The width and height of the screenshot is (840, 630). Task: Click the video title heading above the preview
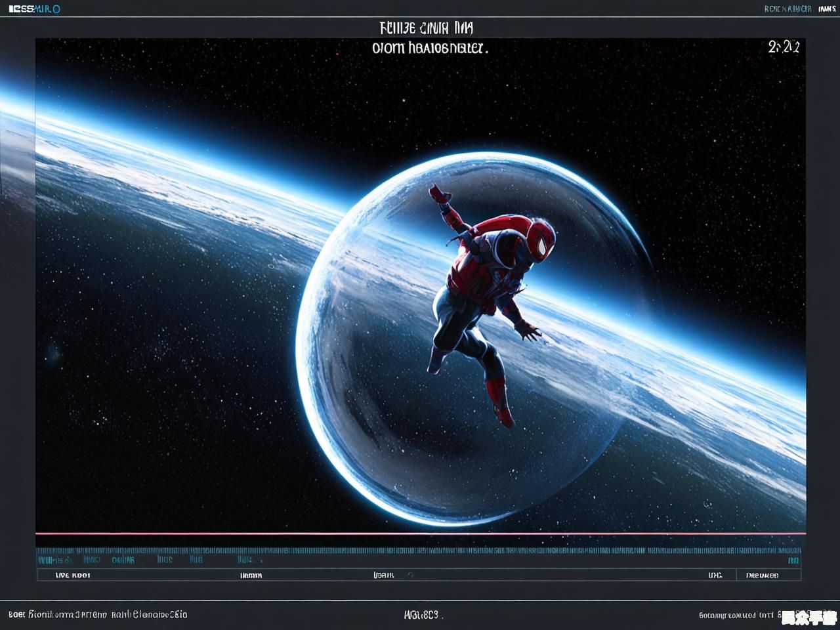(426, 28)
